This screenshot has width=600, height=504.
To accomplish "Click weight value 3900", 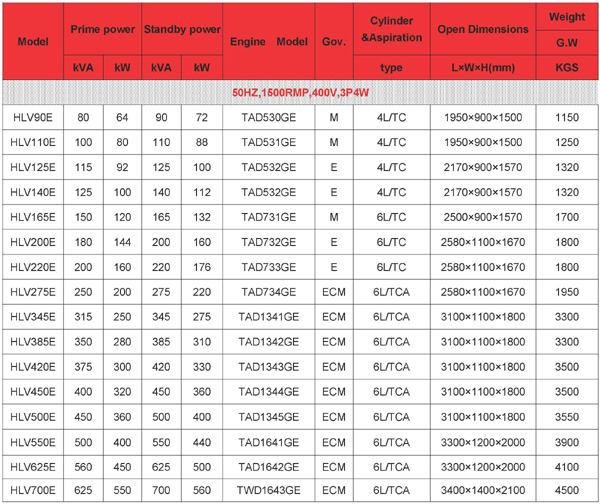I will pos(567,442).
